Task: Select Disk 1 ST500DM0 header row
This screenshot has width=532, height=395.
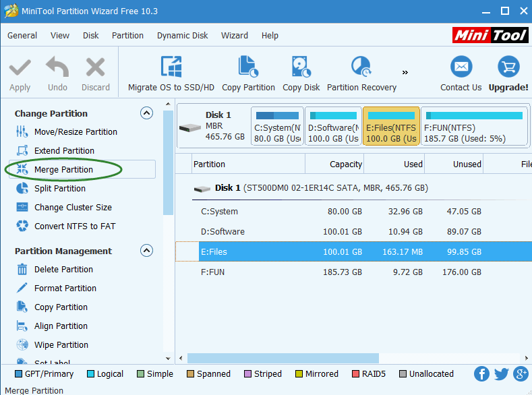Action: (353, 188)
